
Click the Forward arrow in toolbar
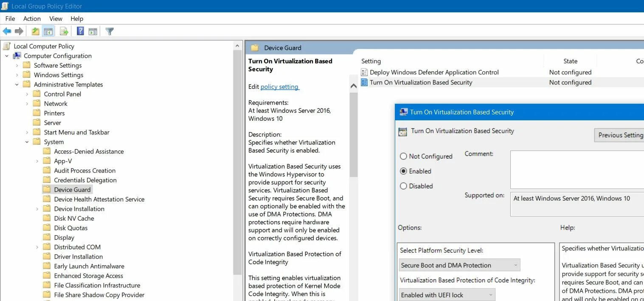(19, 31)
